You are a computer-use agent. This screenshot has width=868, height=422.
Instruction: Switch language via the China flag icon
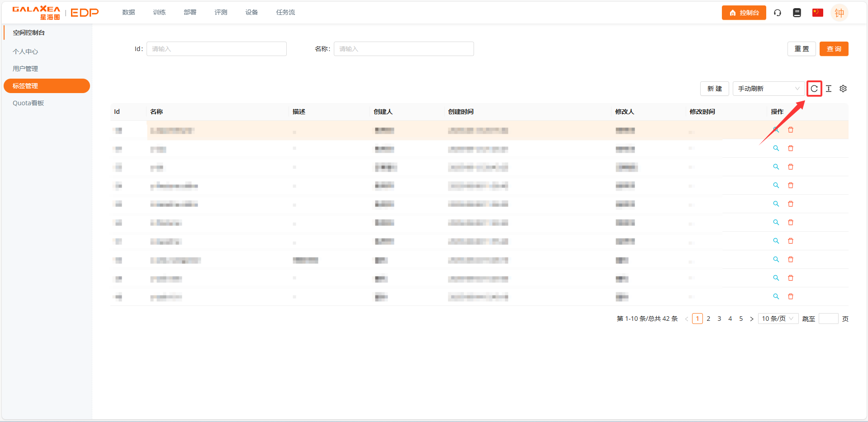tap(817, 13)
